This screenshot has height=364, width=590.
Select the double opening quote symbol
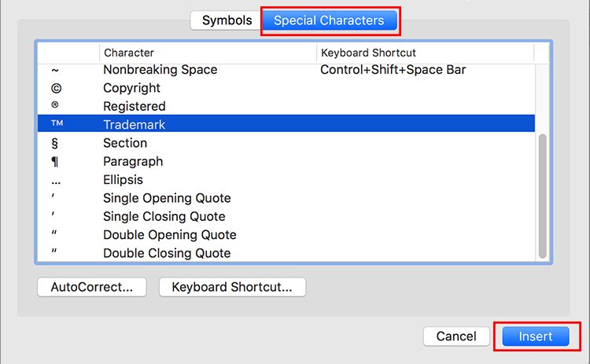[54, 233]
